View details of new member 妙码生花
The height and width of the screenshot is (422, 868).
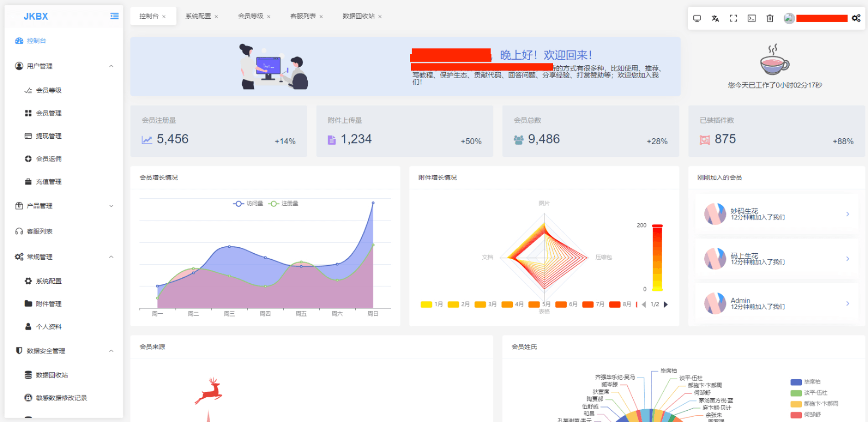click(847, 214)
